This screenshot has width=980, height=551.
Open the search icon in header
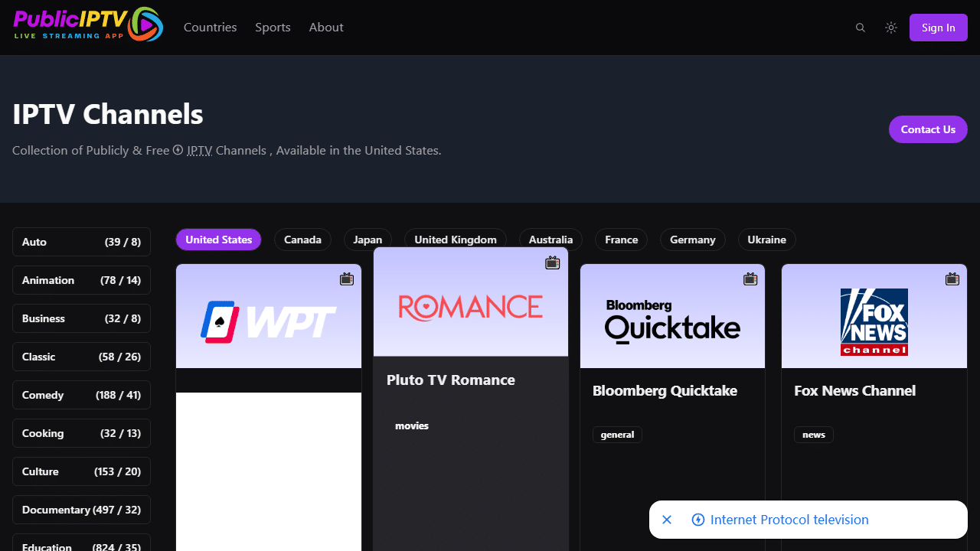point(861,28)
